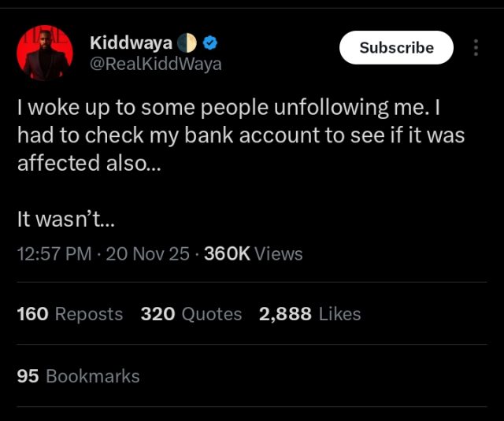Click the blue verified badge
The height and width of the screenshot is (421, 504).
(211, 42)
